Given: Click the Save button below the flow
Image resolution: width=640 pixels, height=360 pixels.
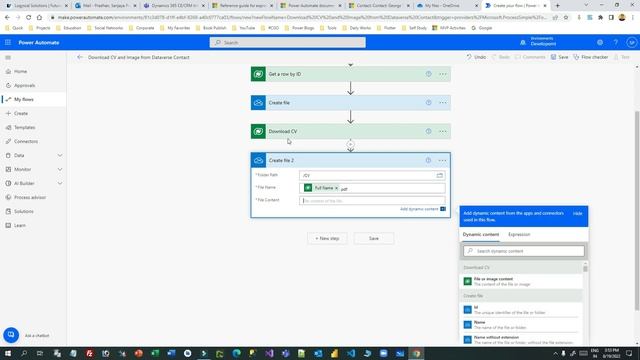Looking at the screenshot, I should [x=373, y=238].
